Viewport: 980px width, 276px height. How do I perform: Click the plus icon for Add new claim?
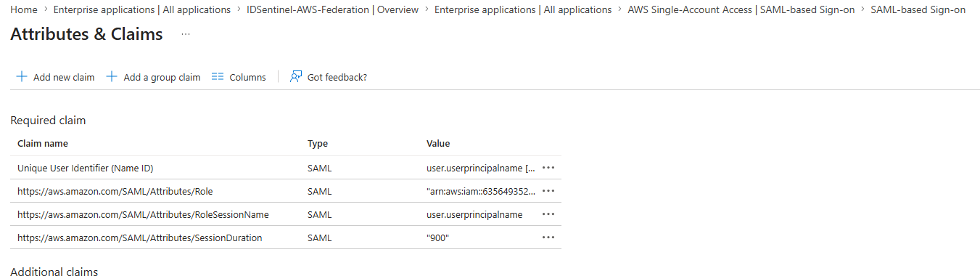(22, 77)
